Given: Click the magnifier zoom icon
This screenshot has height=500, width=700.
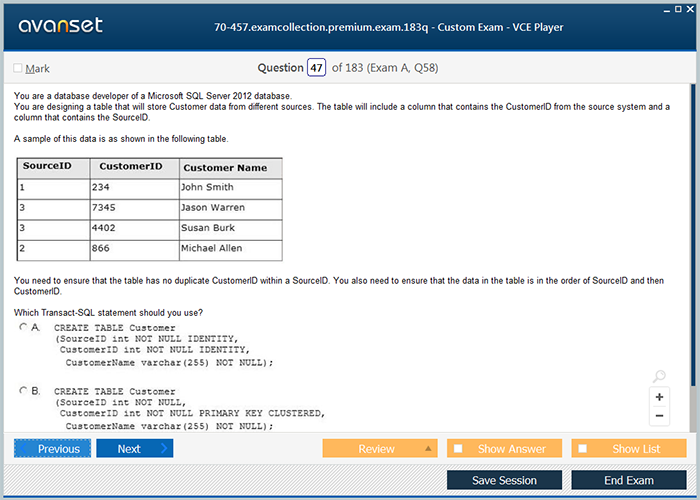Looking at the screenshot, I should (659, 376).
